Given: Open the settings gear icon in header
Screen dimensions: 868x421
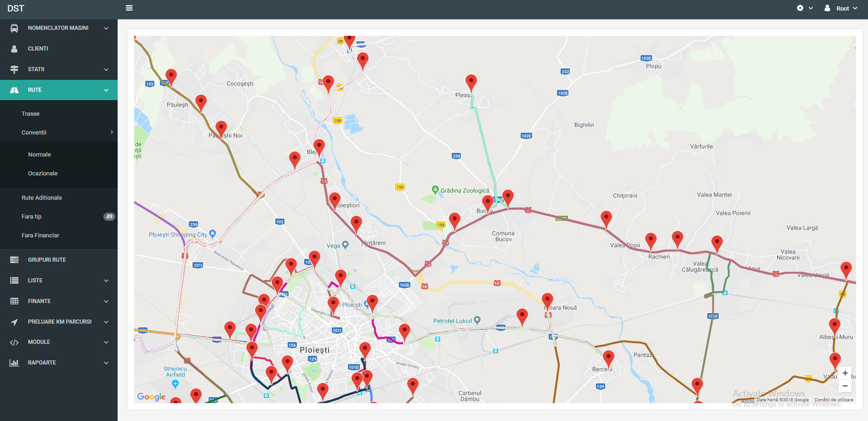Looking at the screenshot, I should pyautogui.click(x=800, y=8).
